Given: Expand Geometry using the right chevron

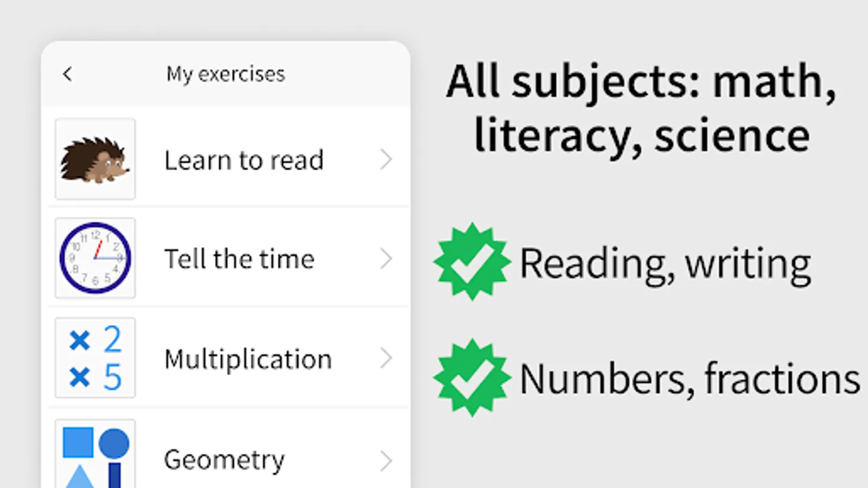Looking at the screenshot, I should point(386,460).
